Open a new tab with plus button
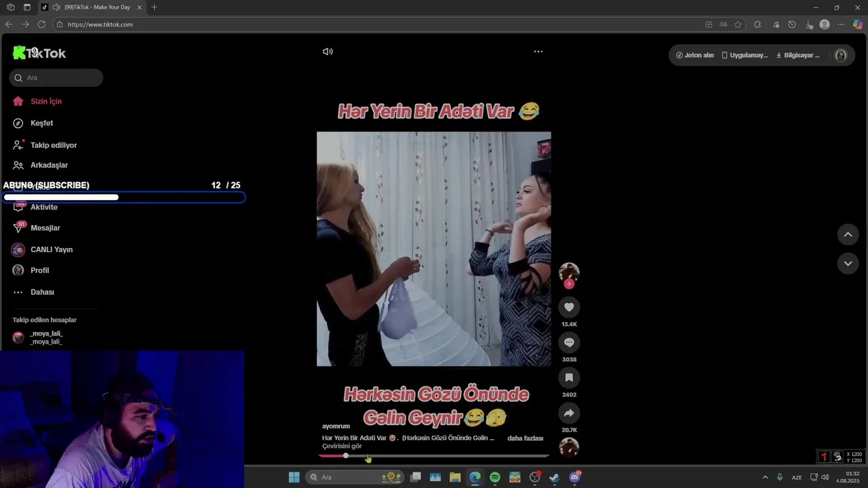 coord(155,7)
